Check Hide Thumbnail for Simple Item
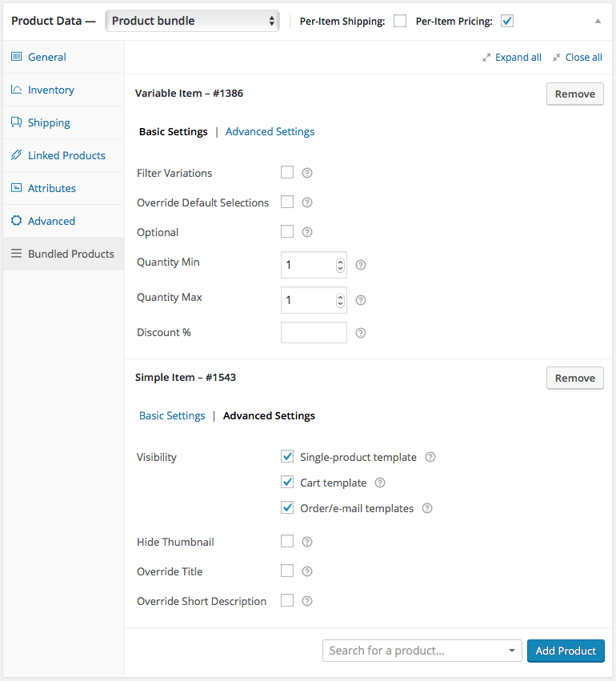This screenshot has height=681, width=616. [x=287, y=541]
